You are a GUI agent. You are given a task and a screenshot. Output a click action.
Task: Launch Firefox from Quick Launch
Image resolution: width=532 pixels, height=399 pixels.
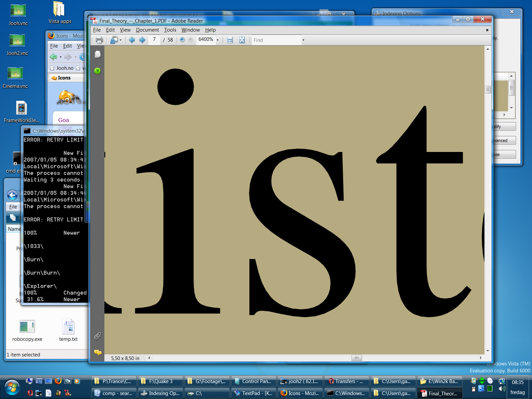tap(58, 381)
